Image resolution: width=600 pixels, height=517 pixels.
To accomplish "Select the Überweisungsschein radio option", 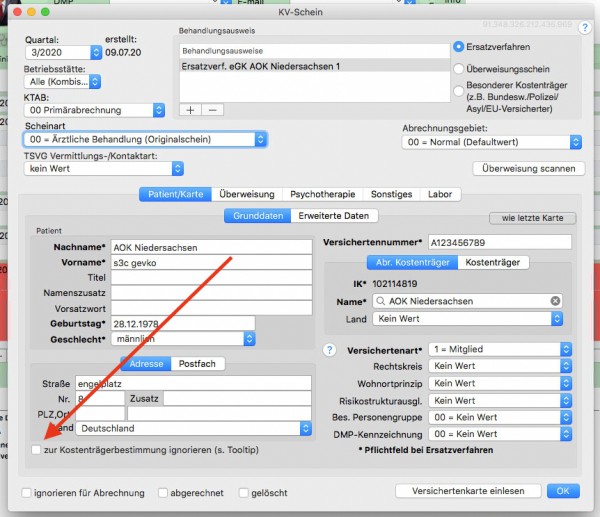I will click(458, 69).
